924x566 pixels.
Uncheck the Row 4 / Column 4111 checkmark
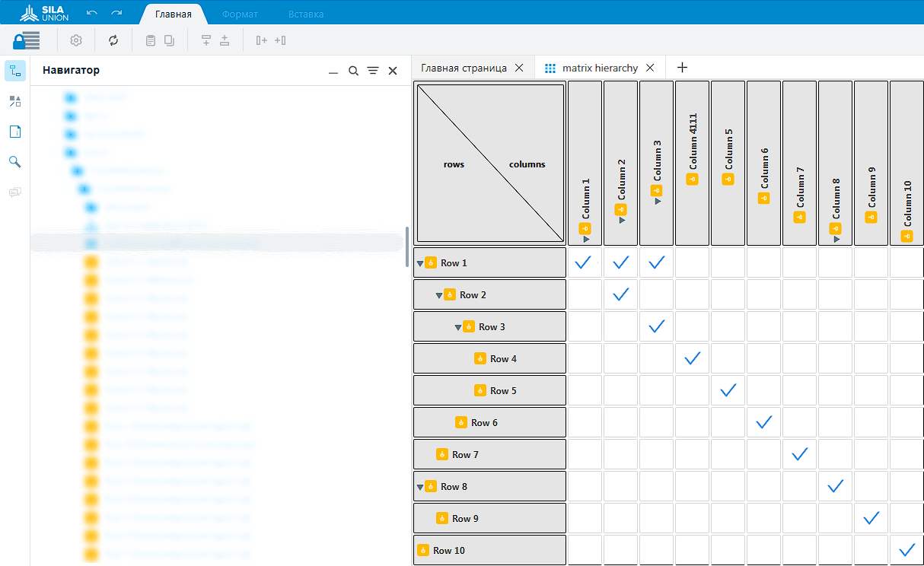(x=692, y=358)
